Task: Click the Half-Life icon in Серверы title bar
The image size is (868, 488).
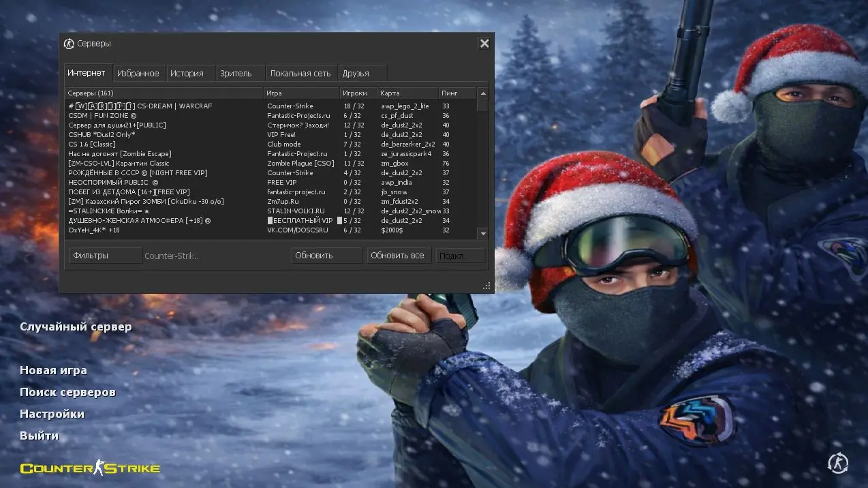Action: (69, 44)
